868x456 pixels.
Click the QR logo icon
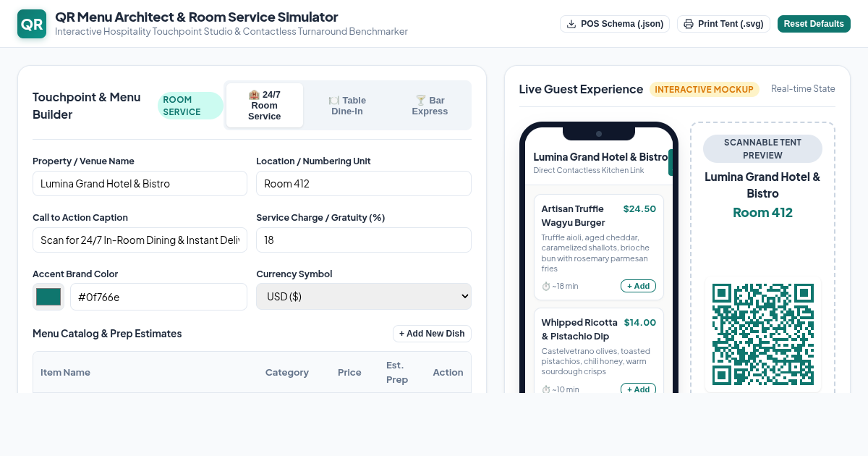32,24
